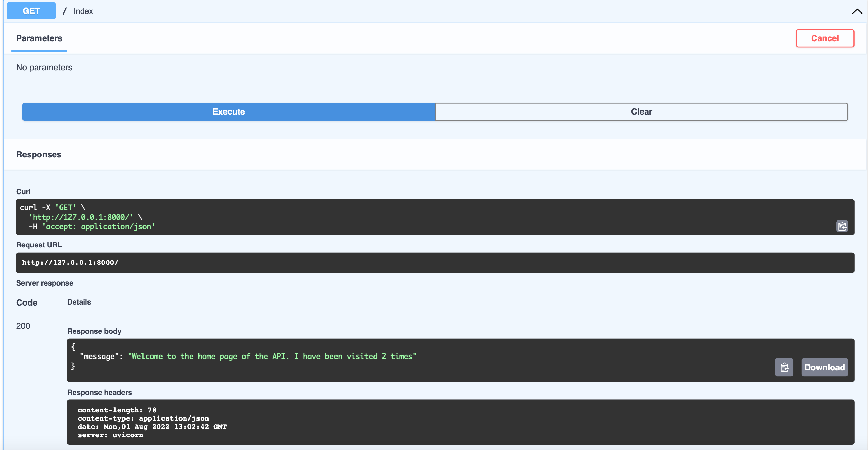Image resolution: width=868 pixels, height=450 pixels.
Task: Select the Parameters tab
Action: tap(39, 38)
